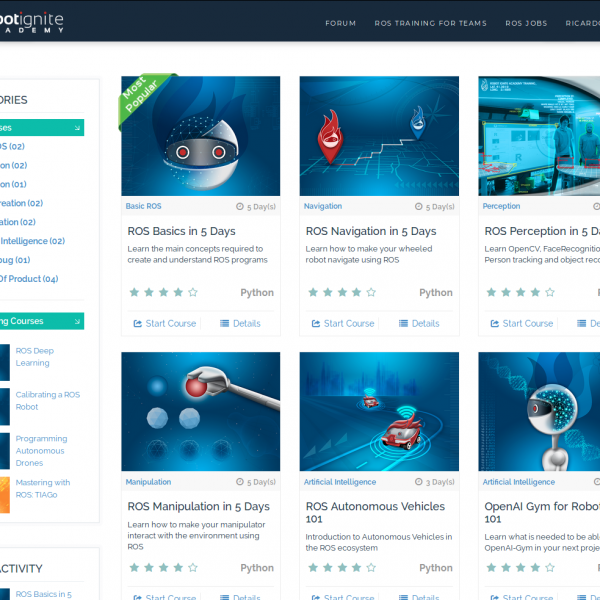The image size is (600, 600).
Task: Click the Python label on ROS Basics
Action: [257, 293]
